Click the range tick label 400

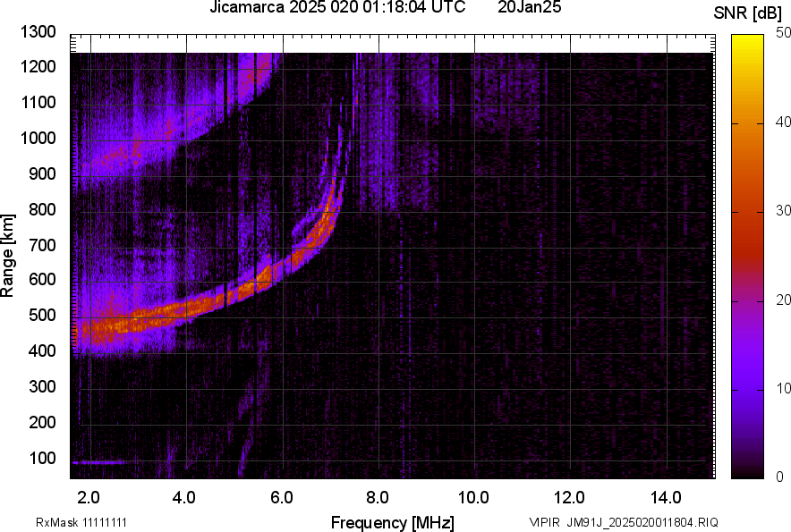point(42,350)
